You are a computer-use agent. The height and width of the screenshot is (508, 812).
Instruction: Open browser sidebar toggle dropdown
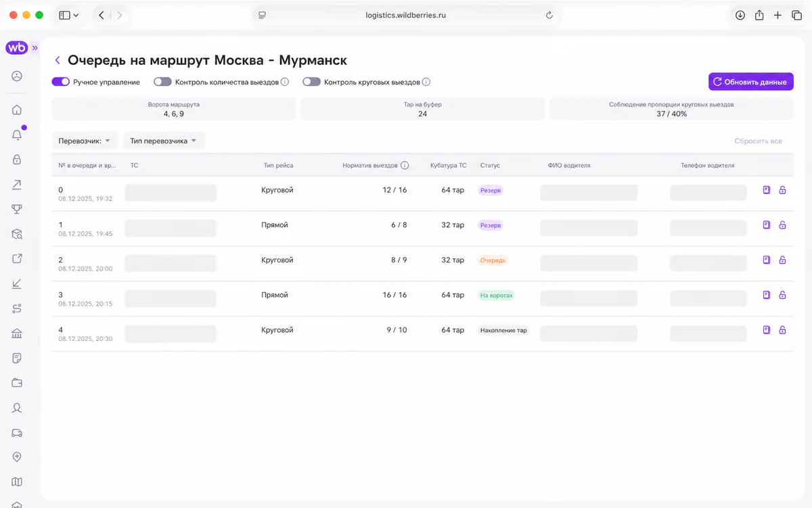(x=69, y=15)
